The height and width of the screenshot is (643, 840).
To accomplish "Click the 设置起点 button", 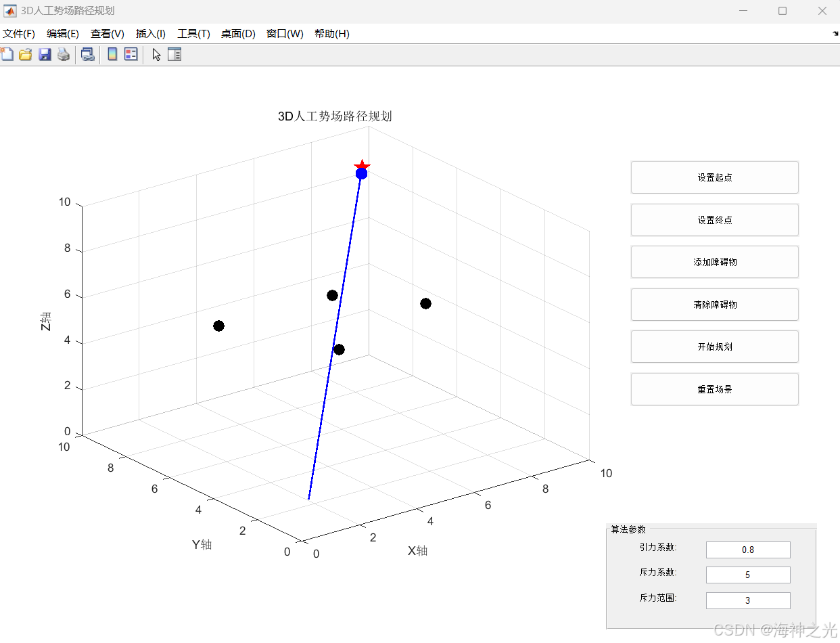I will (x=715, y=177).
